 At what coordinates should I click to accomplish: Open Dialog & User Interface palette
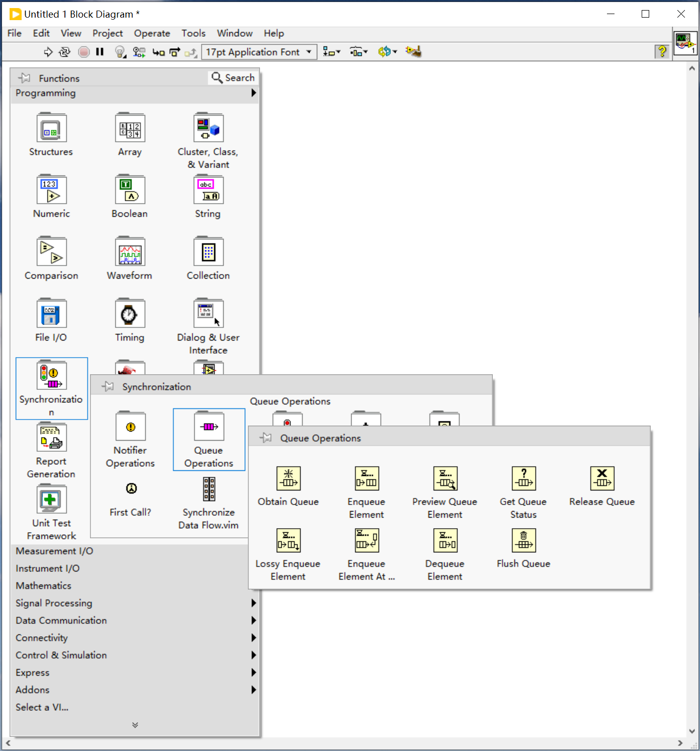(208, 326)
